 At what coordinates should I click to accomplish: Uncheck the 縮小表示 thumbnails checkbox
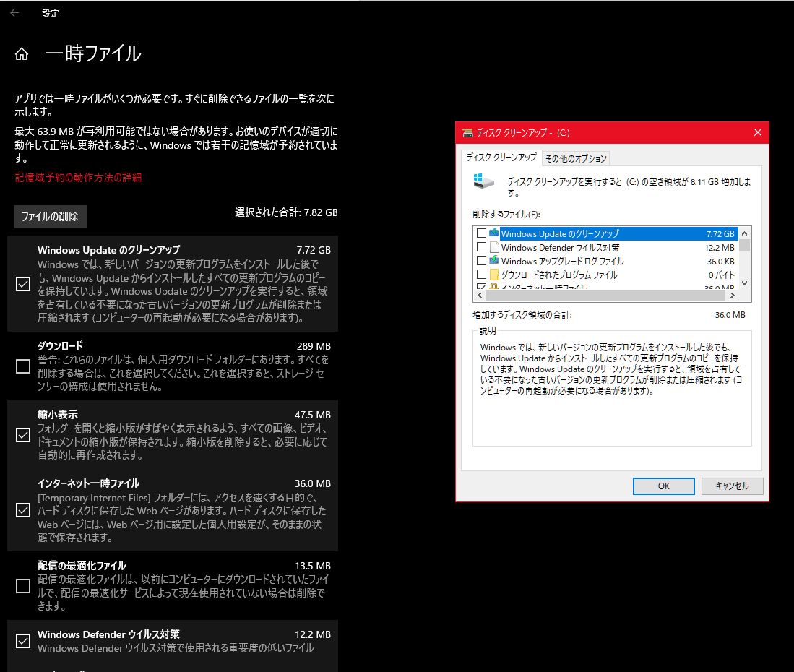click(x=23, y=435)
